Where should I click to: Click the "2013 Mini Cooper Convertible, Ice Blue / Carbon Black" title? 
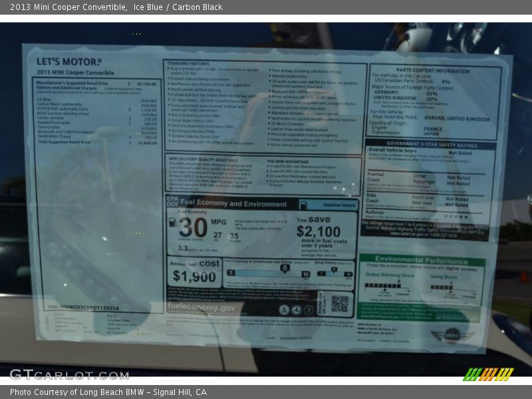(x=116, y=7)
